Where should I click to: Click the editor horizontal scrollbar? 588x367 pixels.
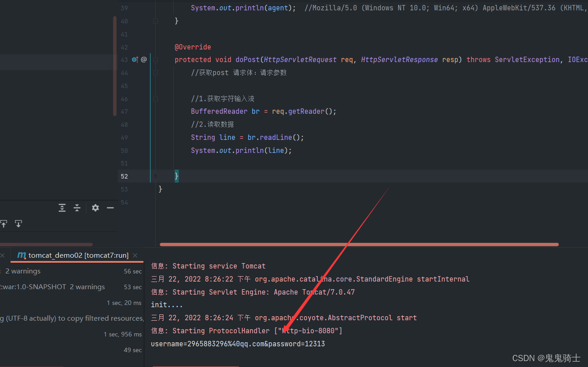click(x=359, y=245)
